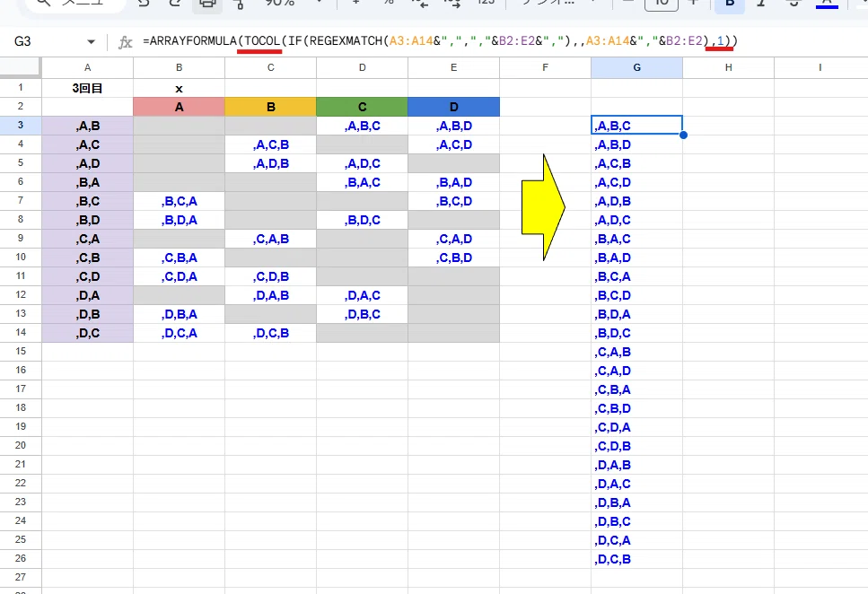Click cell A14 containing ,D,C

tap(87, 333)
